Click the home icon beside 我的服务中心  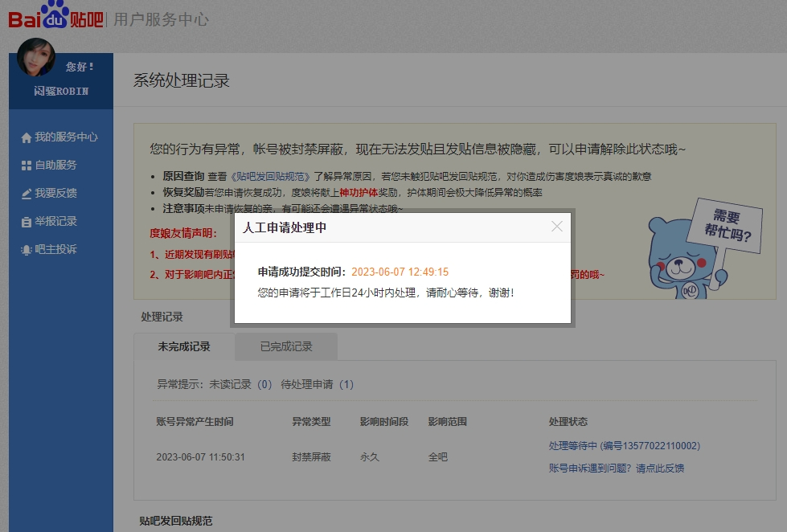[27, 137]
